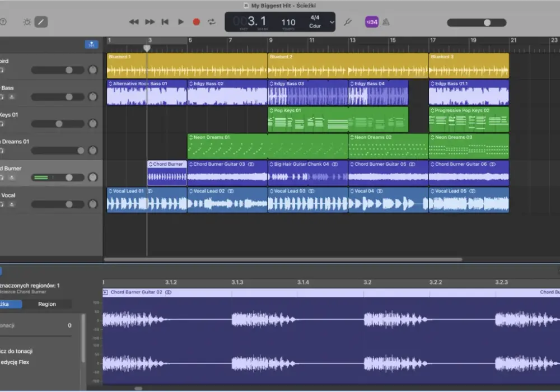Open loop menu arrows on Vocal Lead 01
Screen dimensions: 560x392
110,191
